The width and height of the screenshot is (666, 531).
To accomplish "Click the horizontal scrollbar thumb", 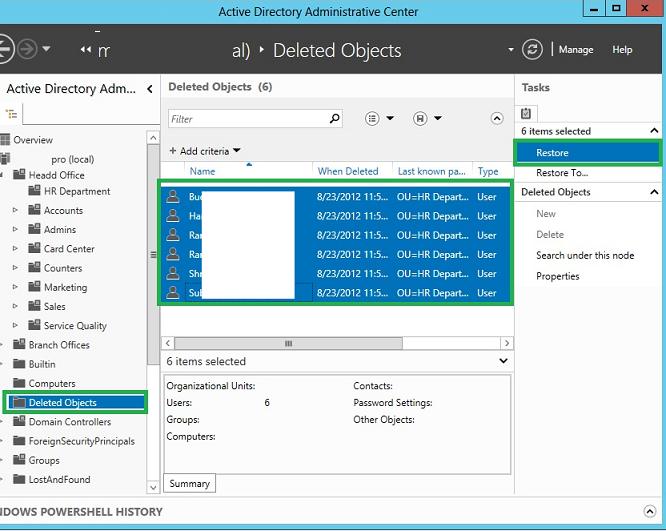I will 288,343.
